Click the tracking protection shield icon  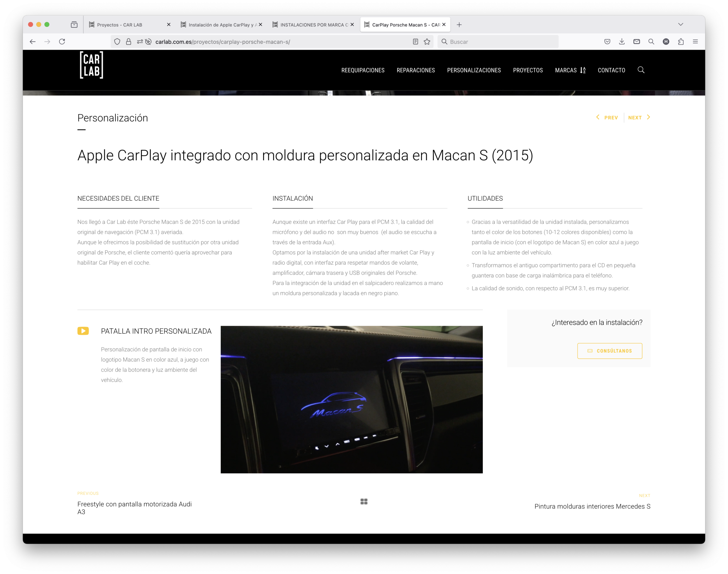[x=117, y=42]
